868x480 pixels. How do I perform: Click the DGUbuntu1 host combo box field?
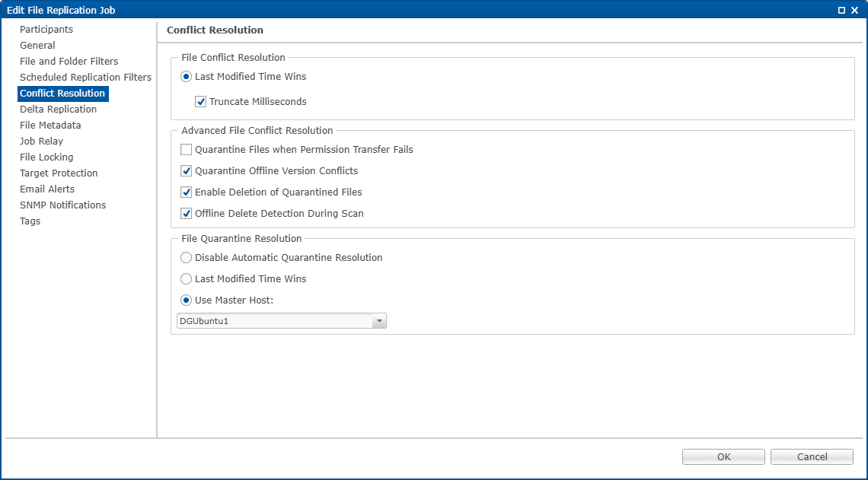(274, 321)
